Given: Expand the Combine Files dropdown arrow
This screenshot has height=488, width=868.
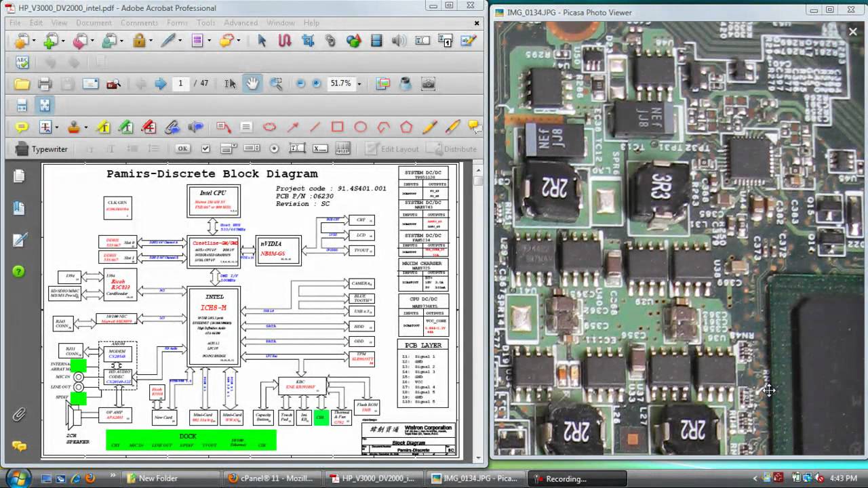Looking at the screenshot, I should [x=62, y=42].
